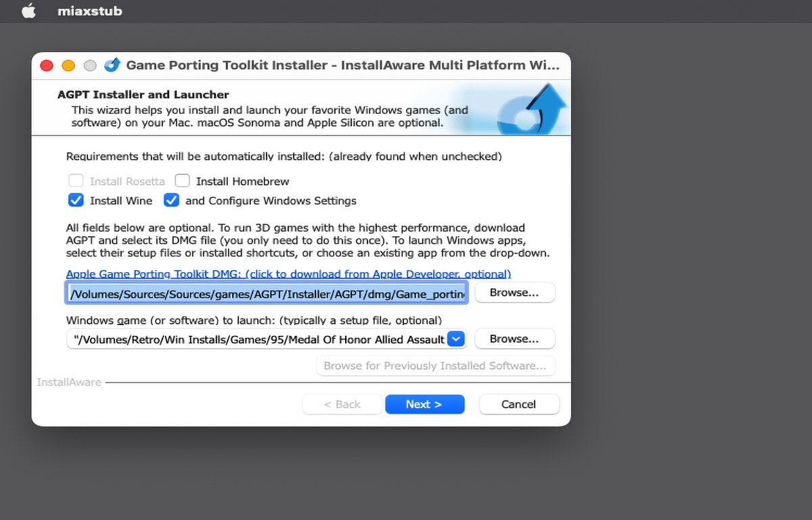The image size is (812, 520).
Task: Disable the Configure Windows Settings checkbox
Action: coord(172,200)
